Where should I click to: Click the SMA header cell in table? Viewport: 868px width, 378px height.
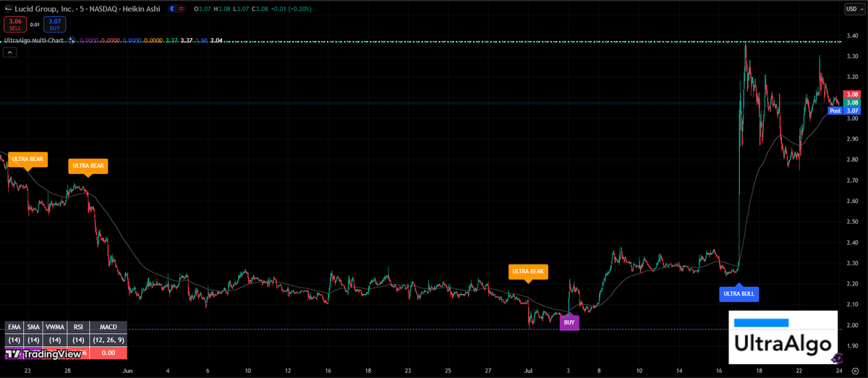(x=33, y=327)
